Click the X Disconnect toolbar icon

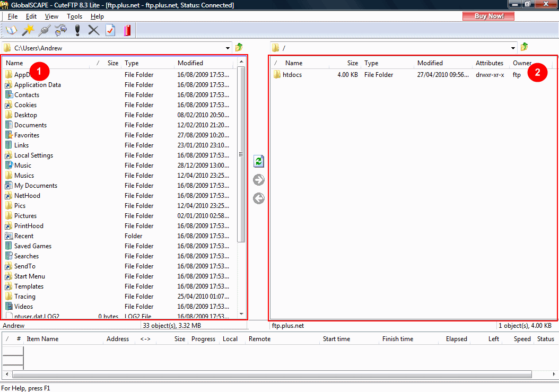[94, 30]
